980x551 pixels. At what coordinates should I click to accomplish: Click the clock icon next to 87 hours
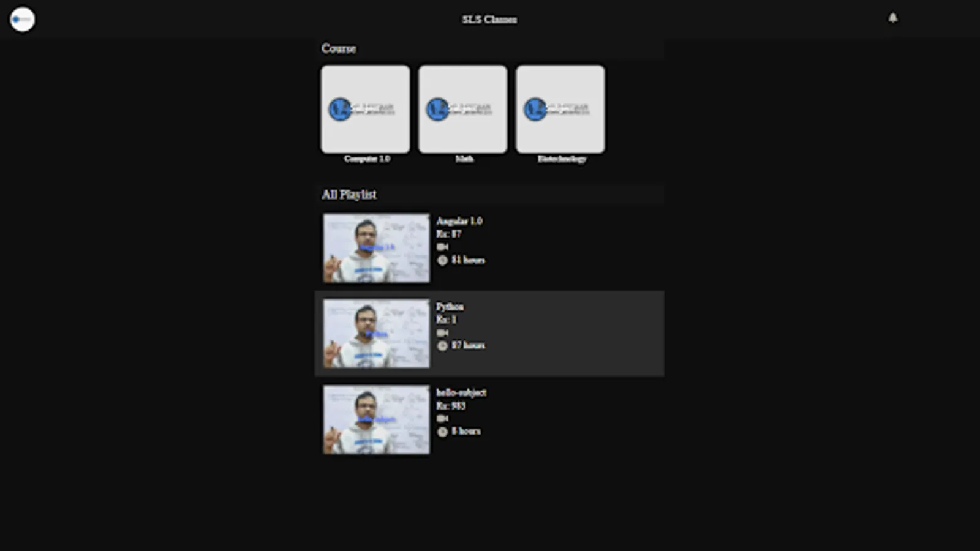pyautogui.click(x=442, y=346)
